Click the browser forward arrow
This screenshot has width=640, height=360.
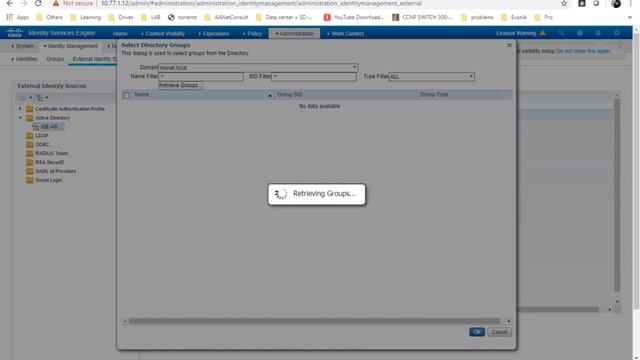[24, 3]
